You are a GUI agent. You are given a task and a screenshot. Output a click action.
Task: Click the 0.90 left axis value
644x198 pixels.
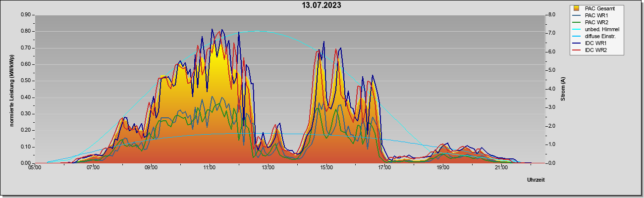coord(26,15)
